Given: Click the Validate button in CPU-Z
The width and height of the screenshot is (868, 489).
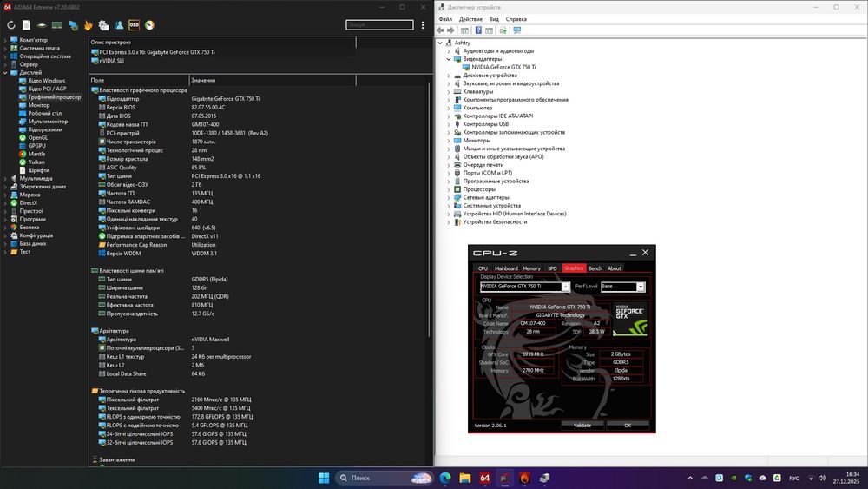Looking at the screenshot, I should pyautogui.click(x=582, y=426).
